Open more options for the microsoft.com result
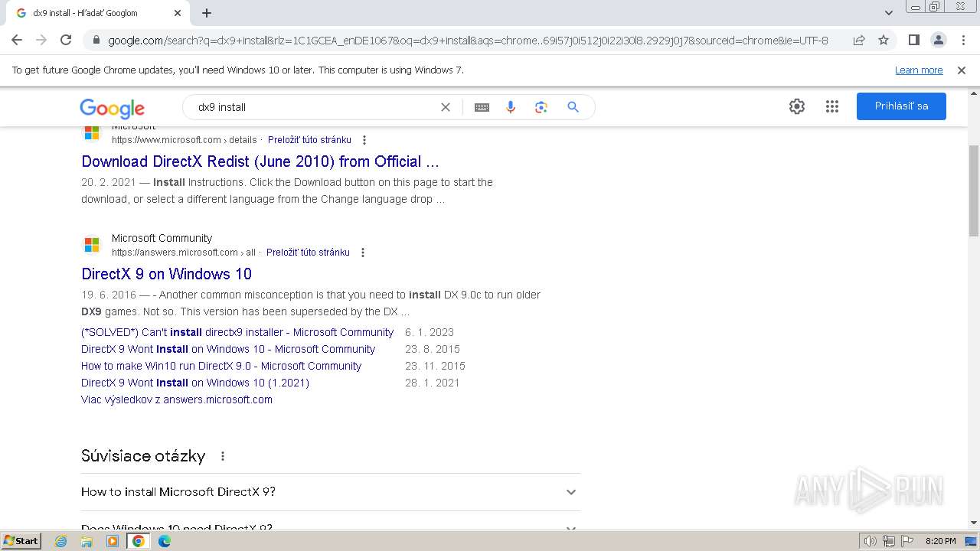This screenshot has width=980, height=551. pyautogui.click(x=364, y=140)
